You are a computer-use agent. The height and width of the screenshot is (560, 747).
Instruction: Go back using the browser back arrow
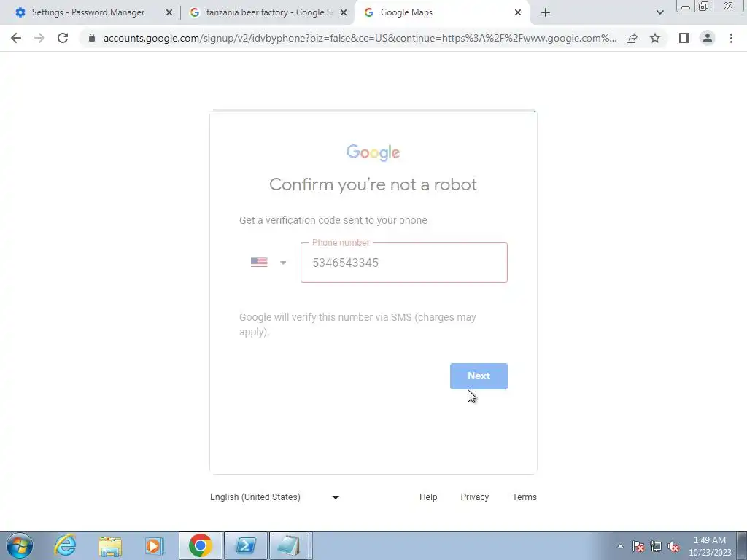16,38
